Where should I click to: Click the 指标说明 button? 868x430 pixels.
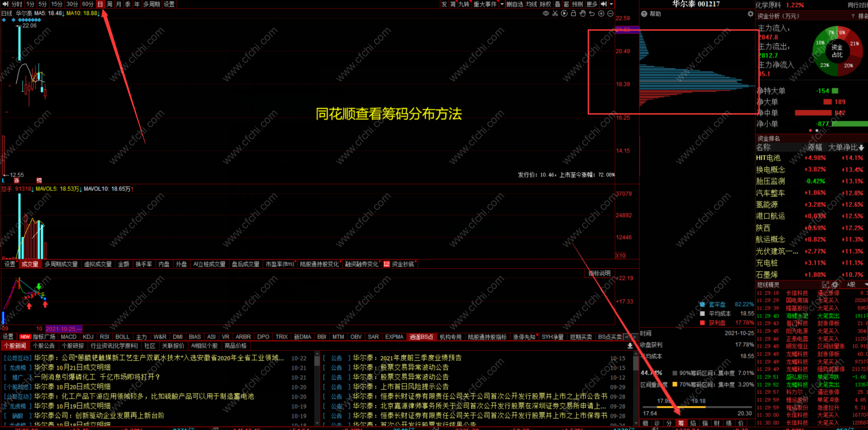599,273
